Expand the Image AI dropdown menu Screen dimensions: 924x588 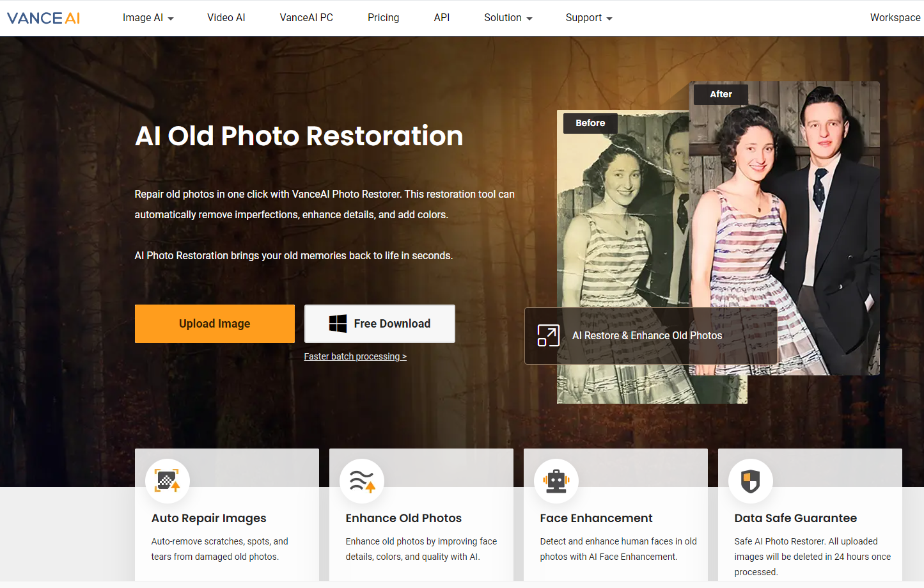pos(148,18)
